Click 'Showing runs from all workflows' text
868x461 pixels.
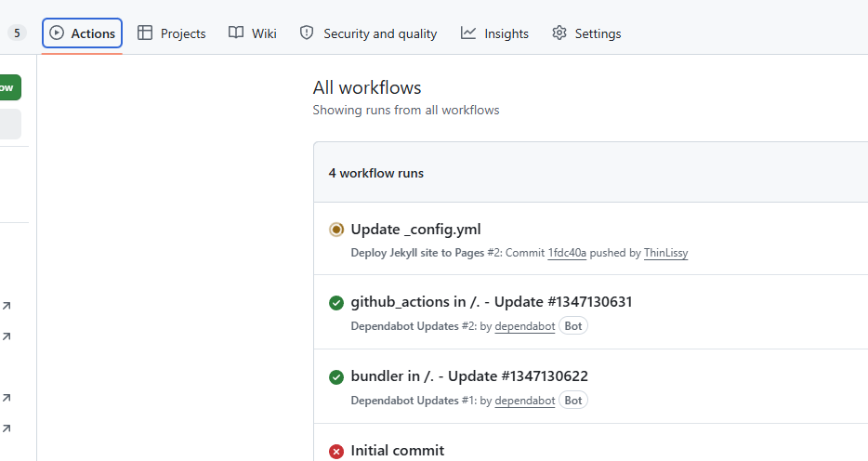point(406,110)
